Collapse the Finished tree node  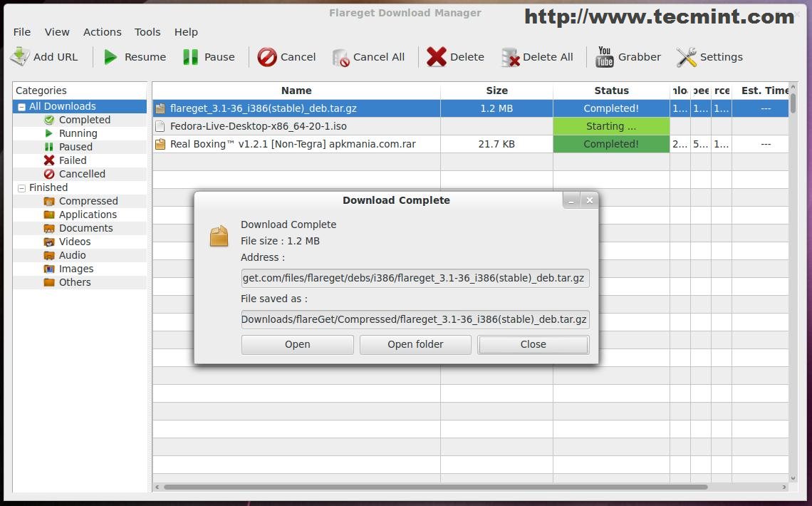pyautogui.click(x=22, y=189)
